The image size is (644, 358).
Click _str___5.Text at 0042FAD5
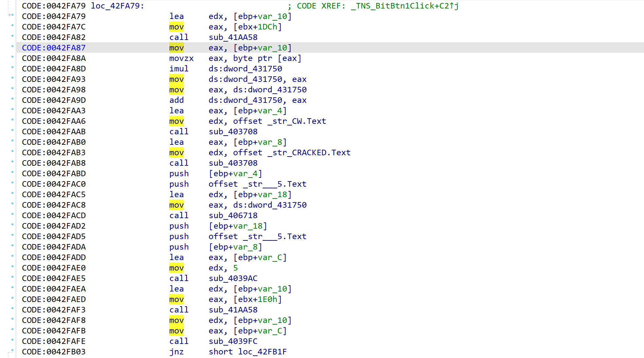click(275, 236)
